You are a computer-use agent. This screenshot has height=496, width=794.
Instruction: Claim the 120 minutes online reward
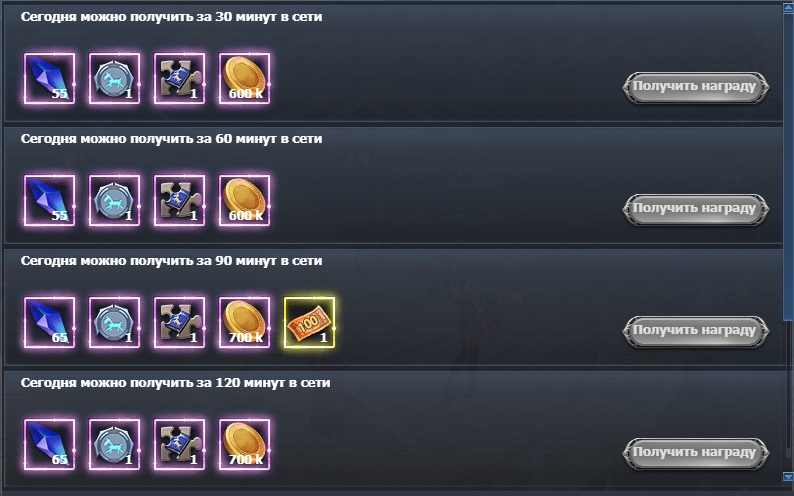[x=696, y=453]
